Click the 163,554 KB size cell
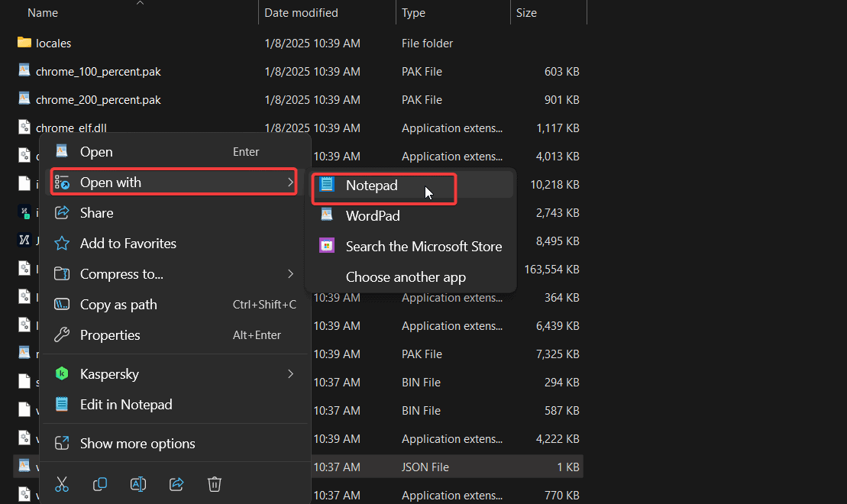The width and height of the screenshot is (847, 504). 551,269
